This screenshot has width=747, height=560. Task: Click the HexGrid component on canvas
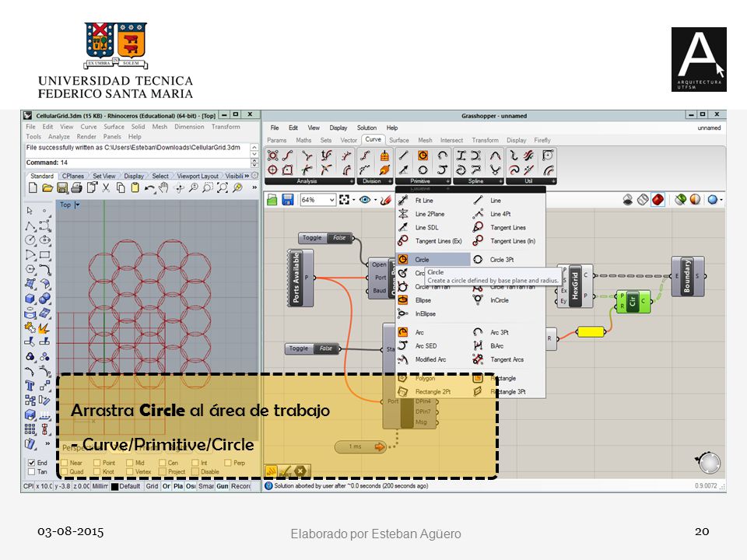(575, 286)
